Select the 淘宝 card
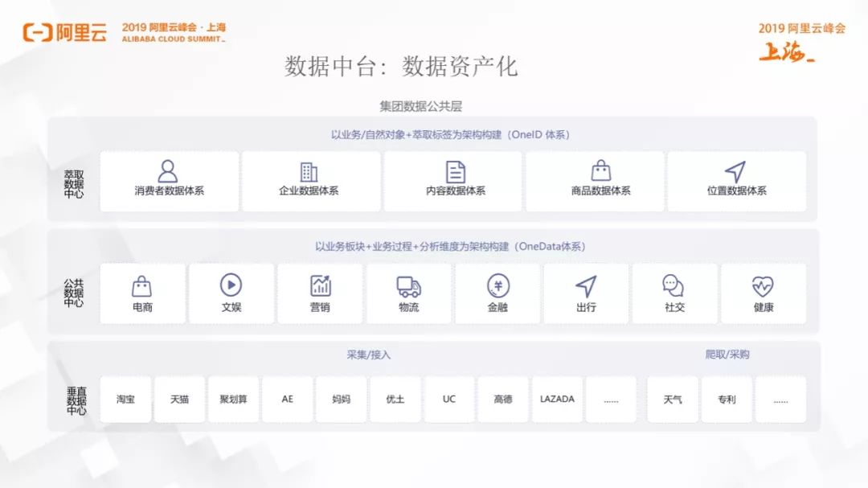The image size is (868, 488). pyautogui.click(x=125, y=399)
